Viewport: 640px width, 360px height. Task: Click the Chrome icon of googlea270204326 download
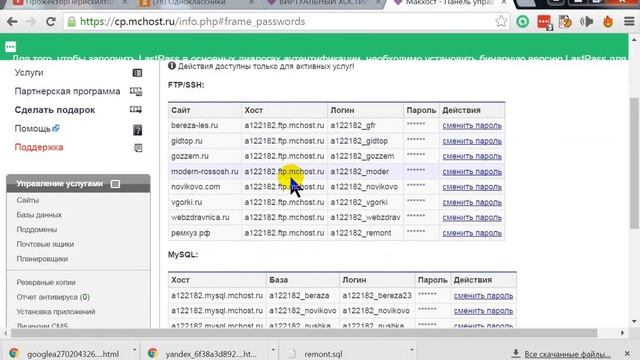[14, 353]
